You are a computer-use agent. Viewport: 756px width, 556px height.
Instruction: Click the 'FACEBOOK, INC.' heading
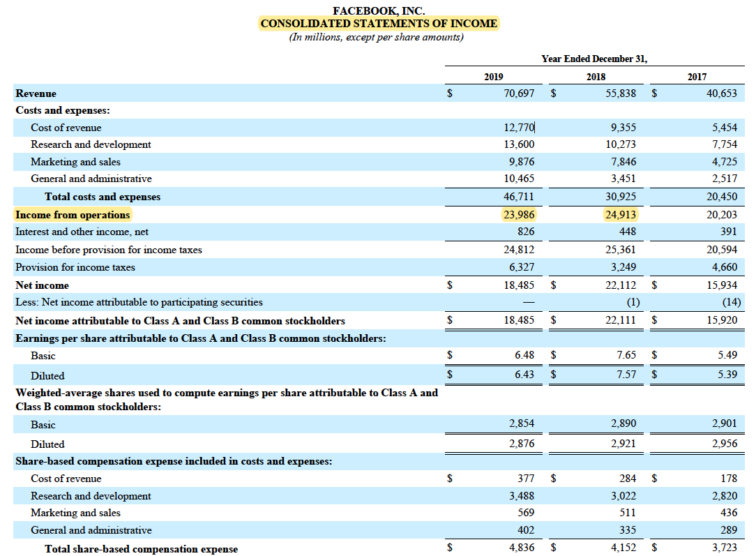379,10
